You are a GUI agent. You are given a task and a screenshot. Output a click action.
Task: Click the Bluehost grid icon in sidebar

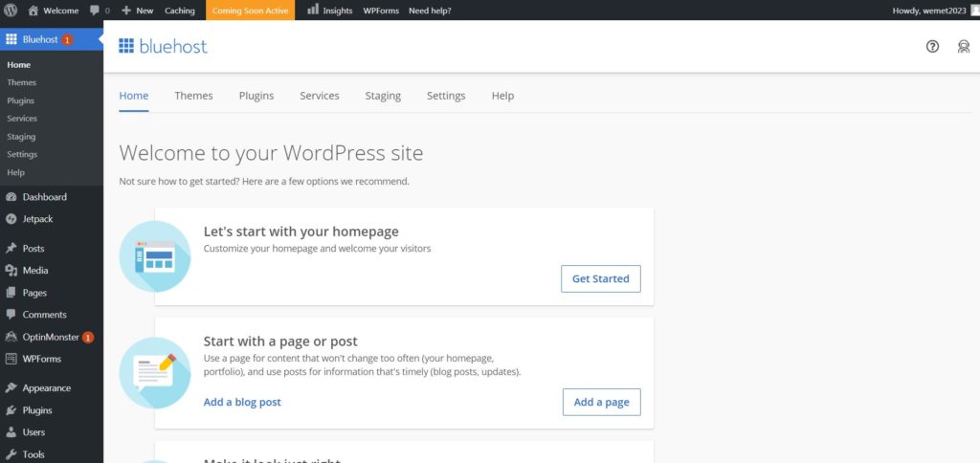pyautogui.click(x=11, y=39)
